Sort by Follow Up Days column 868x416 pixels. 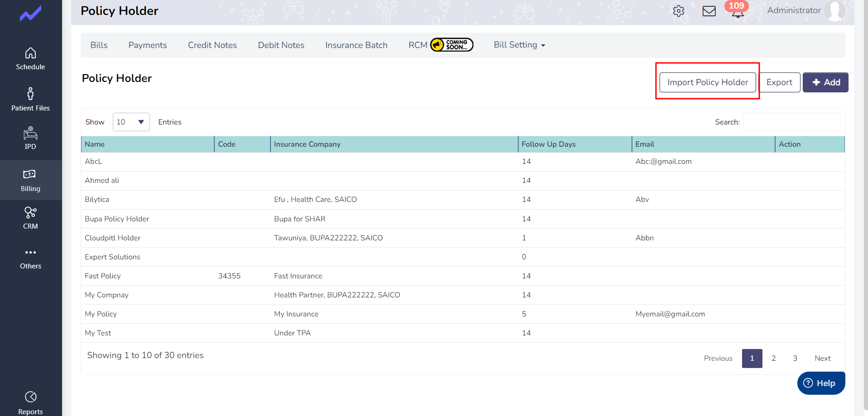tap(575, 144)
